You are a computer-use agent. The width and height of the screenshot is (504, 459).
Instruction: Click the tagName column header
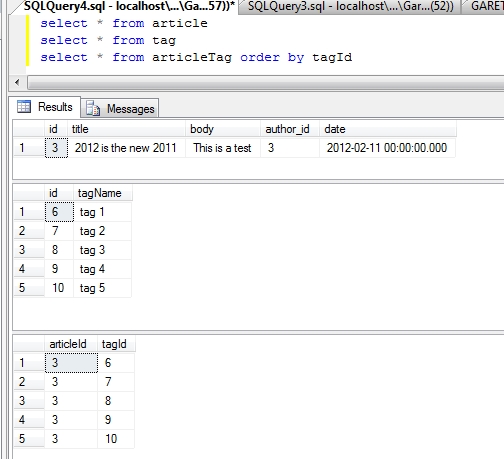click(103, 193)
